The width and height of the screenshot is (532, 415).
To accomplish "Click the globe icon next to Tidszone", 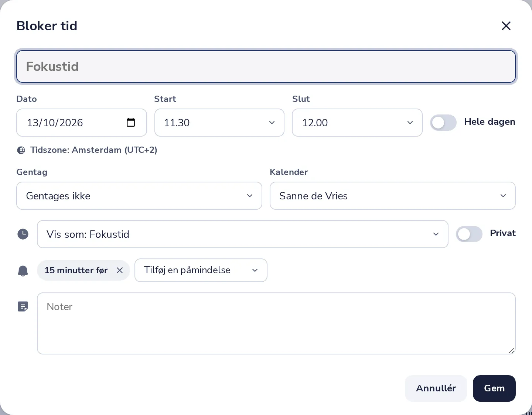I will point(21,150).
